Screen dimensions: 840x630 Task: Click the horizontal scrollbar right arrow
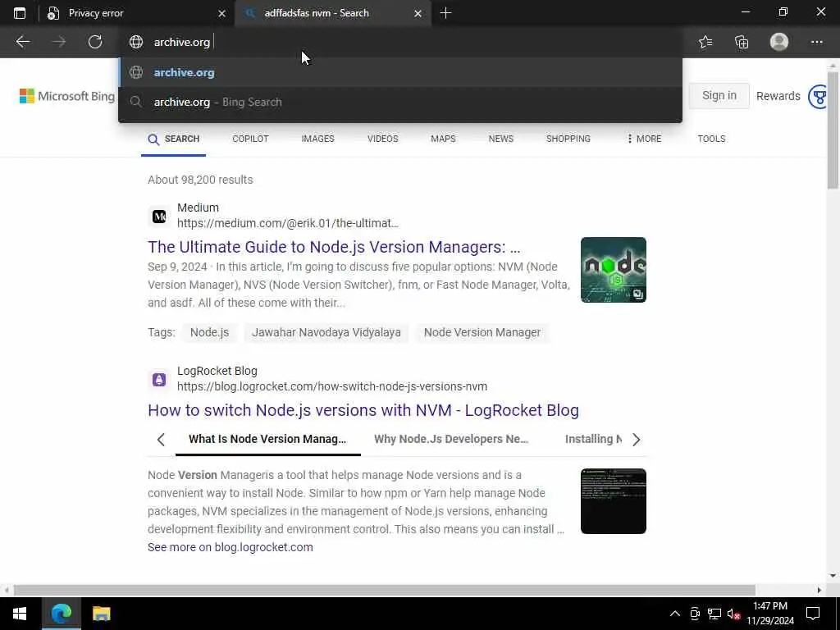[x=819, y=590]
